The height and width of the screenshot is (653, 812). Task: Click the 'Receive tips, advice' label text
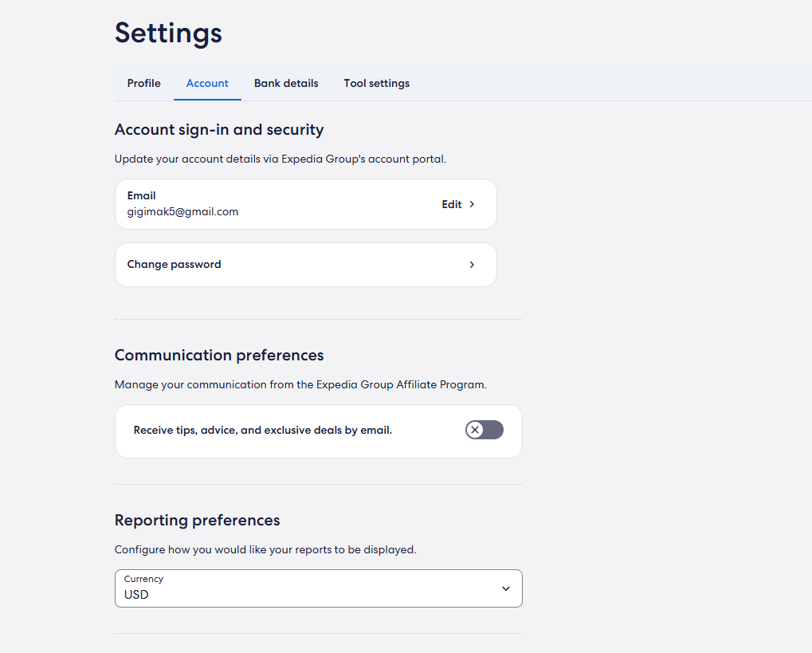[x=263, y=431]
